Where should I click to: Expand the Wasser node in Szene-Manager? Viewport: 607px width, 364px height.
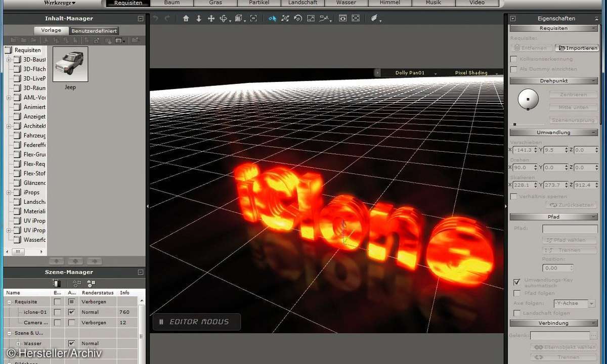tap(18, 343)
